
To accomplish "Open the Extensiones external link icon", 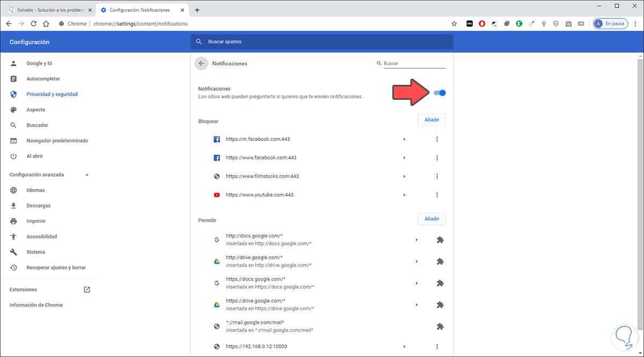I will click(87, 290).
